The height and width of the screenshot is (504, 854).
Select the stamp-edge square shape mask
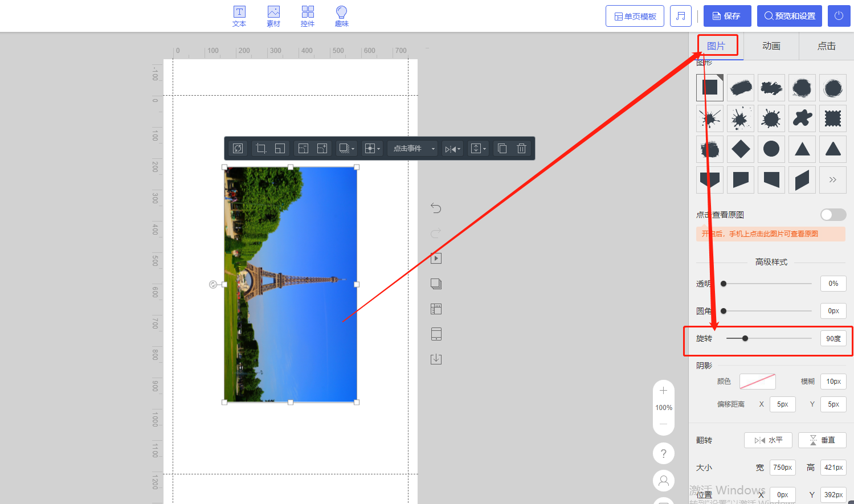point(833,118)
